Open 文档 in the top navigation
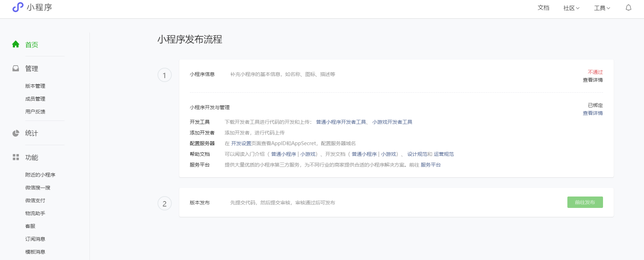The width and height of the screenshot is (644, 260). pos(543,8)
